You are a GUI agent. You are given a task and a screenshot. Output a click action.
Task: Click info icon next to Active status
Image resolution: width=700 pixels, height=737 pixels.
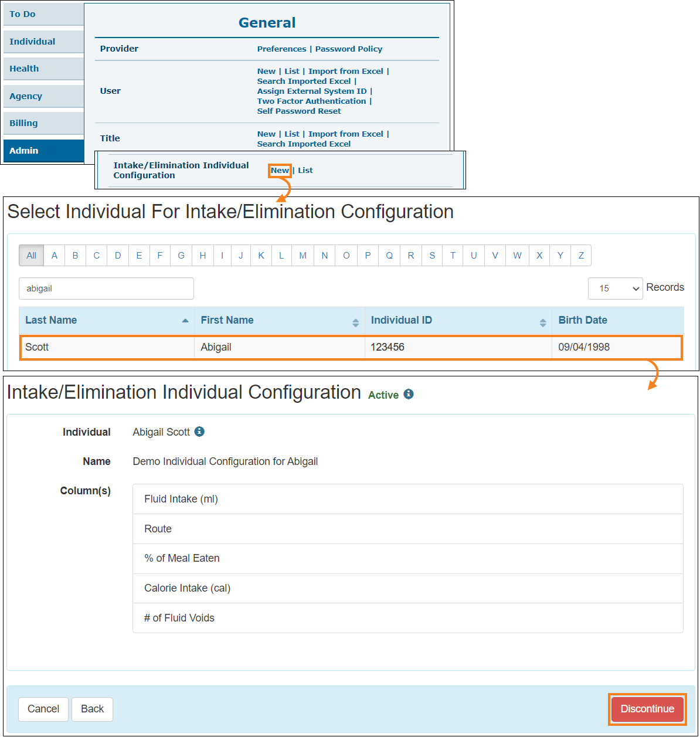pos(409,394)
